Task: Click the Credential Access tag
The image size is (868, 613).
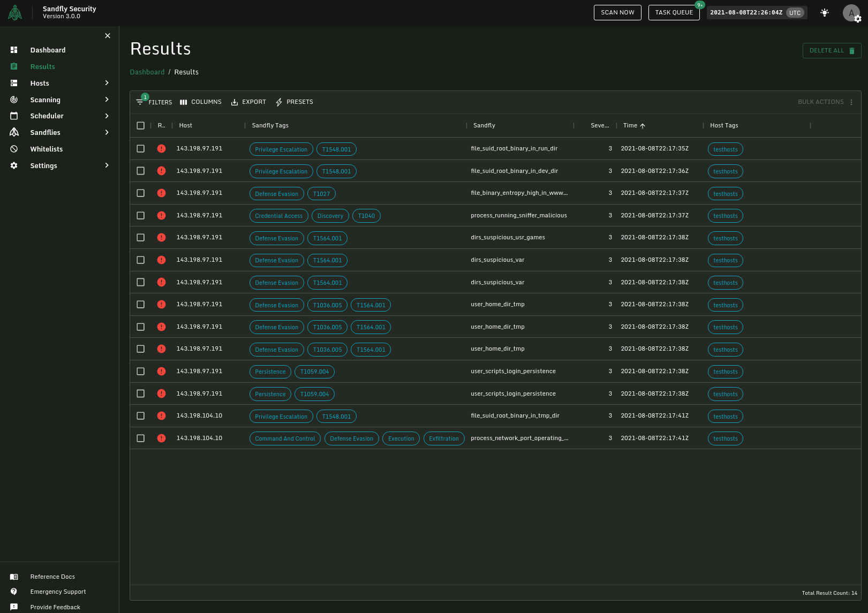Action: coord(278,216)
